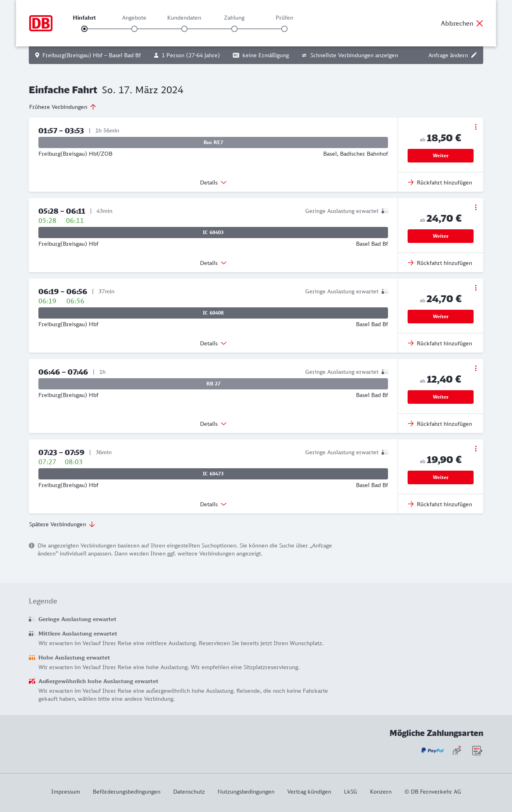Click the Abbrechen X icon
This screenshot has height=812, width=512.
(480, 23)
